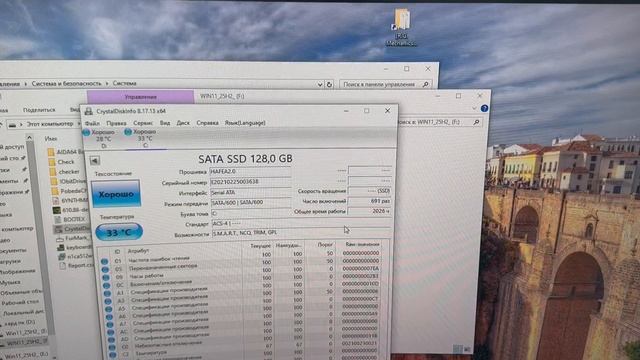Click the help question mark icon in Explorer
This screenshot has height=360, width=640.
pos(484,108)
